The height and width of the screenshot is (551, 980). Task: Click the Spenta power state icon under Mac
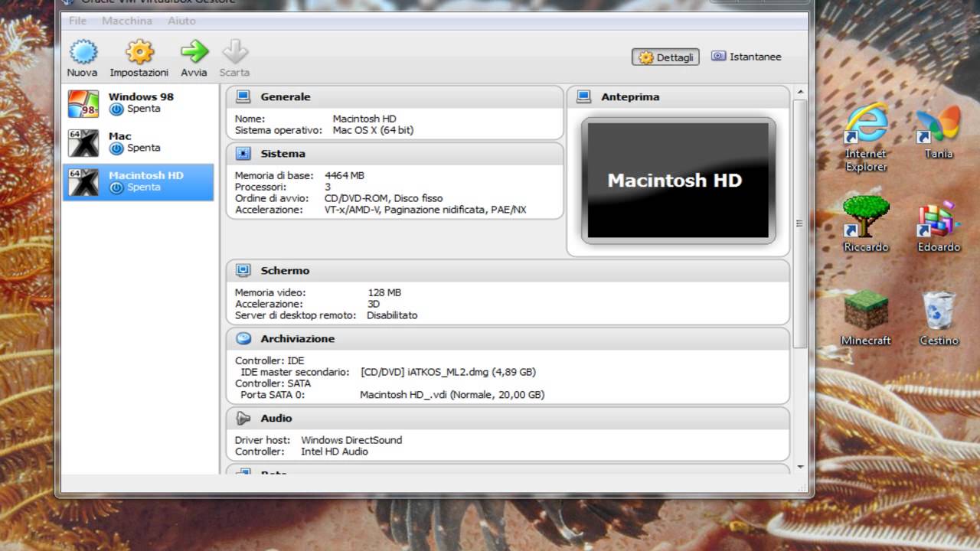point(116,148)
